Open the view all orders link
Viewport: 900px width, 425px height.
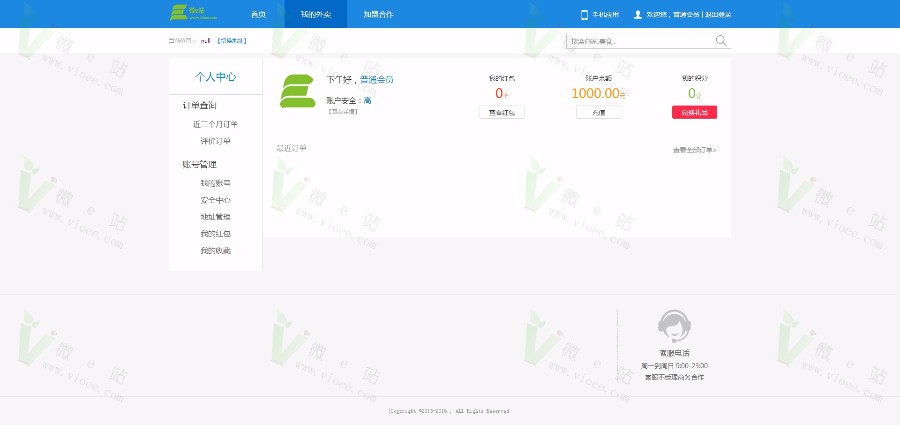[695, 150]
